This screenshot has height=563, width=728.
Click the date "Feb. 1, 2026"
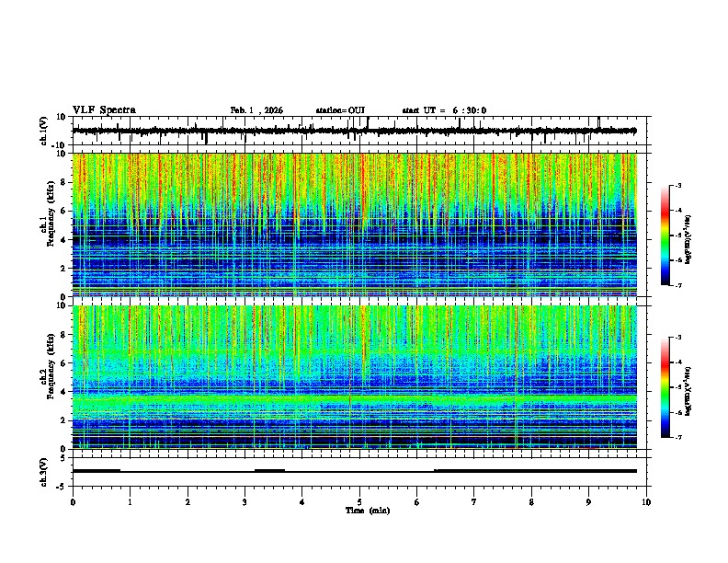point(256,110)
